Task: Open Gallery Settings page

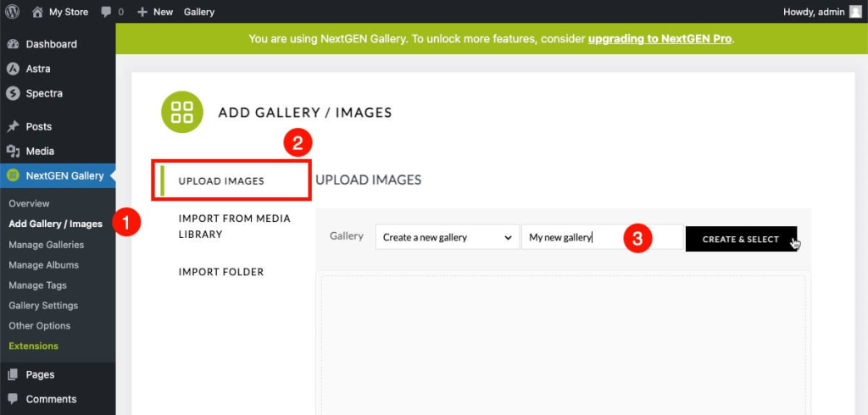Action: pos(43,306)
